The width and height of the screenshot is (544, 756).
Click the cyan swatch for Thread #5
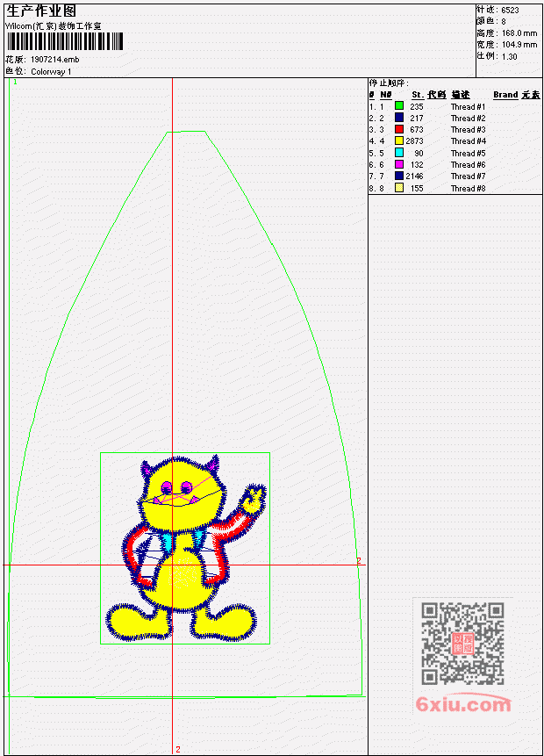click(399, 153)
